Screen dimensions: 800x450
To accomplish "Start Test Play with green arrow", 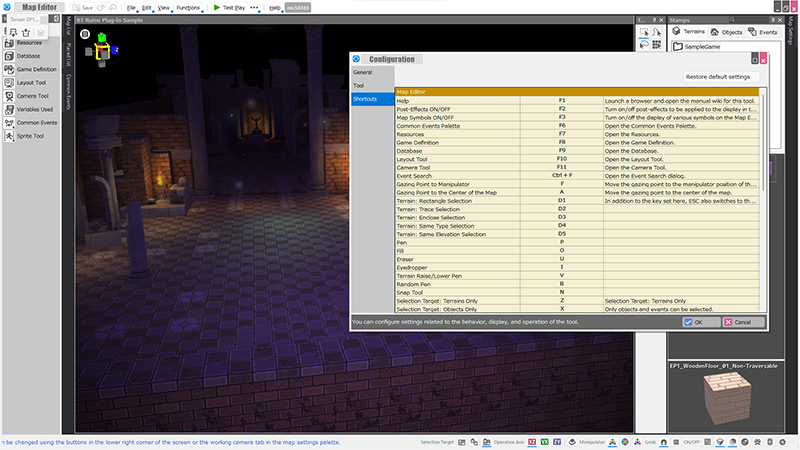I will click(x=217, y=8).
